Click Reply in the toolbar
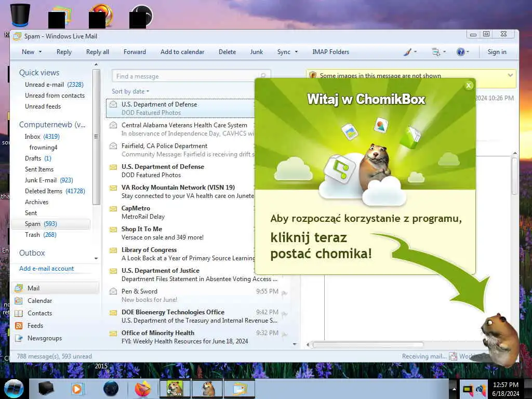 (64, 52)
